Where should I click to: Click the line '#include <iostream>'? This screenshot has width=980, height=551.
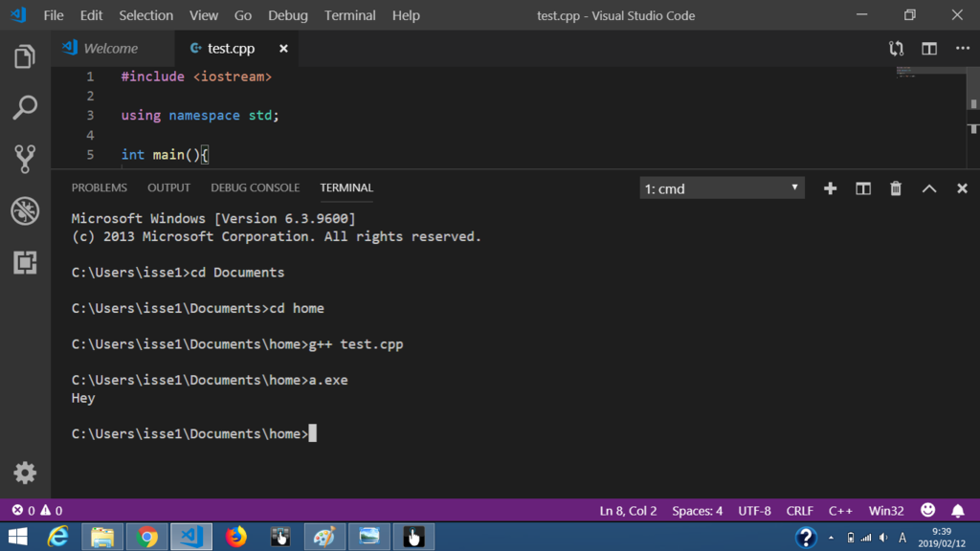pos(196,77)
